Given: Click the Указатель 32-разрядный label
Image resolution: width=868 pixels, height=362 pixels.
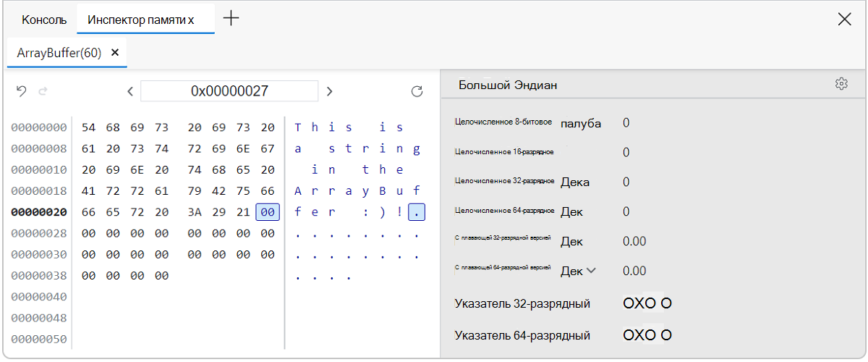Looking at the screenshot, I should tap(522, 304).
